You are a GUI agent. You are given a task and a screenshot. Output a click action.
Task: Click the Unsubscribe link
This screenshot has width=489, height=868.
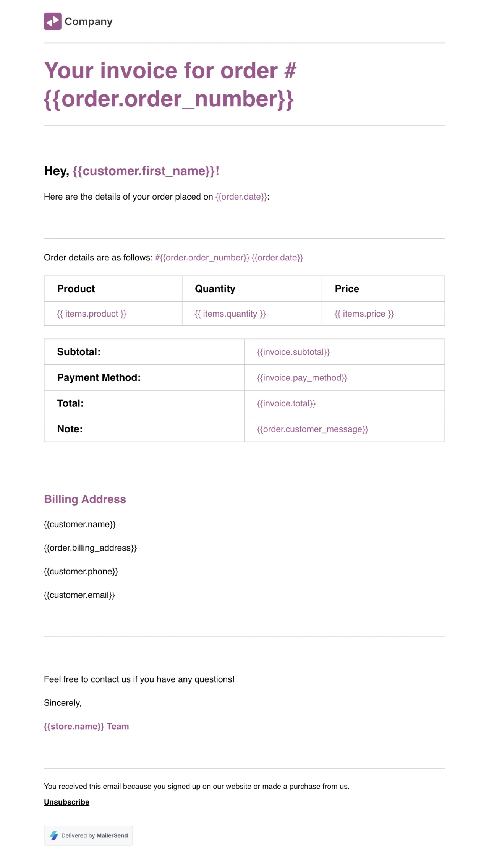pyautogui.click(x=66, y=802)
